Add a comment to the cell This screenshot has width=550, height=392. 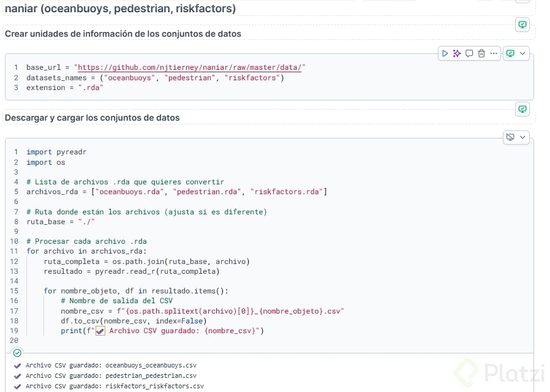(469, 53)
